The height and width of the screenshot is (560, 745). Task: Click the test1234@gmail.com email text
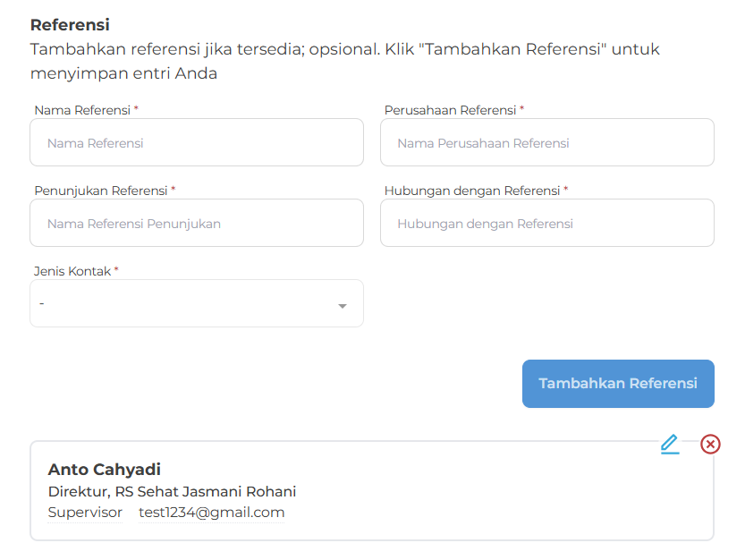pyautogui.click(x=212, y=513)
